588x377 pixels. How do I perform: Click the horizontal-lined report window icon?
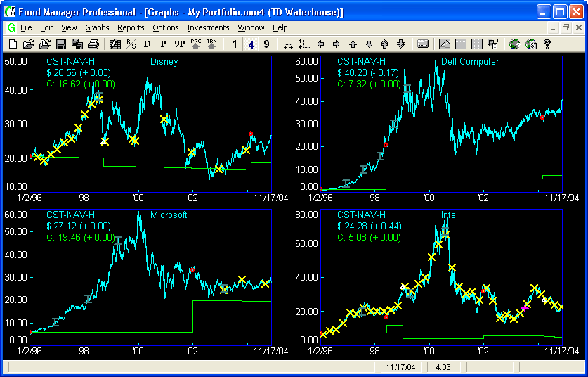coord(461,44)
